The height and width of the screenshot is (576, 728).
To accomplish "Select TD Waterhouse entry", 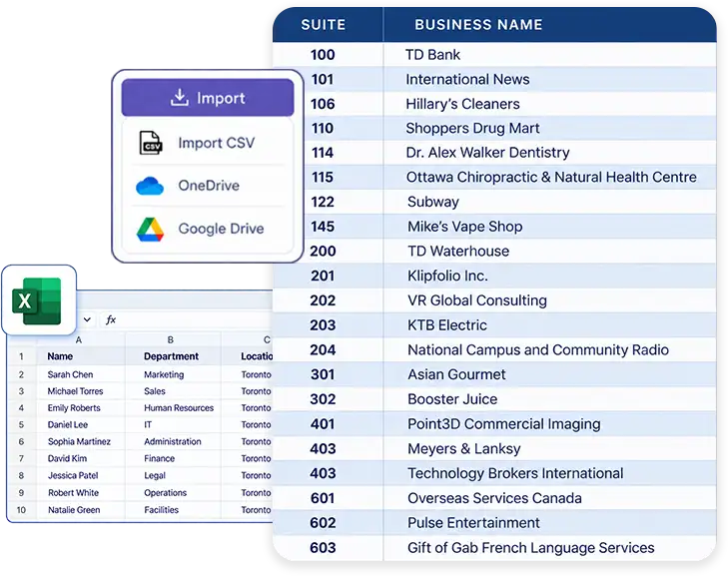I will click(458, 252).
